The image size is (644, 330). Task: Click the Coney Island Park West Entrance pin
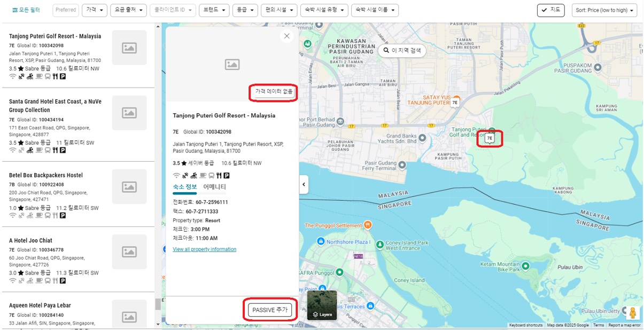coord(380,245)
